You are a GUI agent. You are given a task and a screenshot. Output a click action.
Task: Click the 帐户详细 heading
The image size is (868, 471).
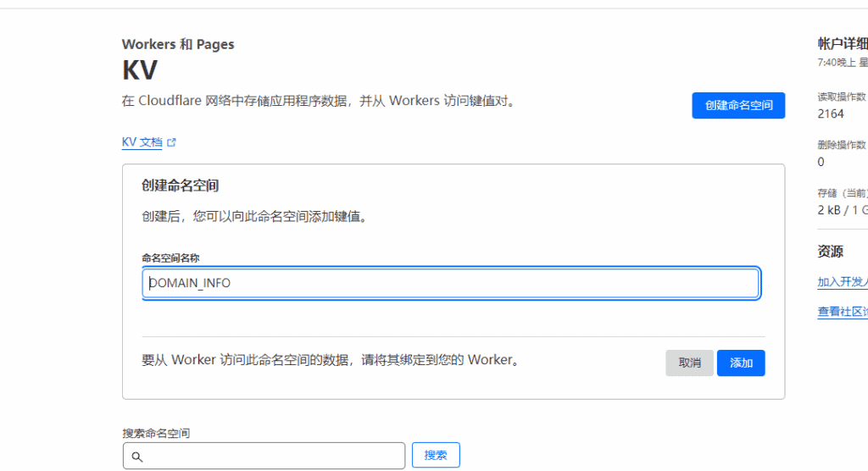843,44
